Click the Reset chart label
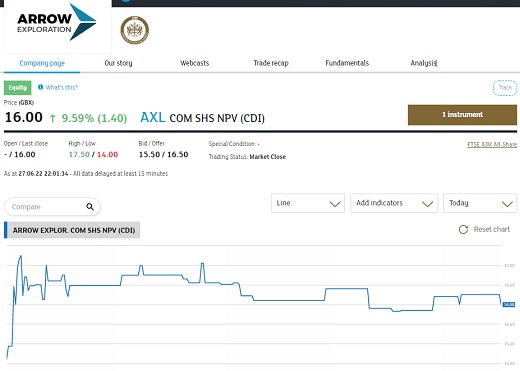Viewport: 520px width, 371px height. tap(492, 229)
